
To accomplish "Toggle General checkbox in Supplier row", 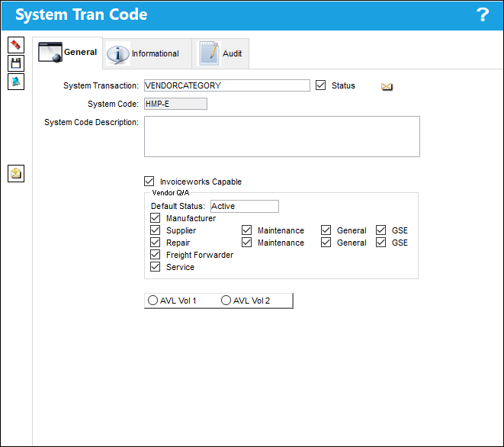I will pyautogui.click(x=326, y=230).
